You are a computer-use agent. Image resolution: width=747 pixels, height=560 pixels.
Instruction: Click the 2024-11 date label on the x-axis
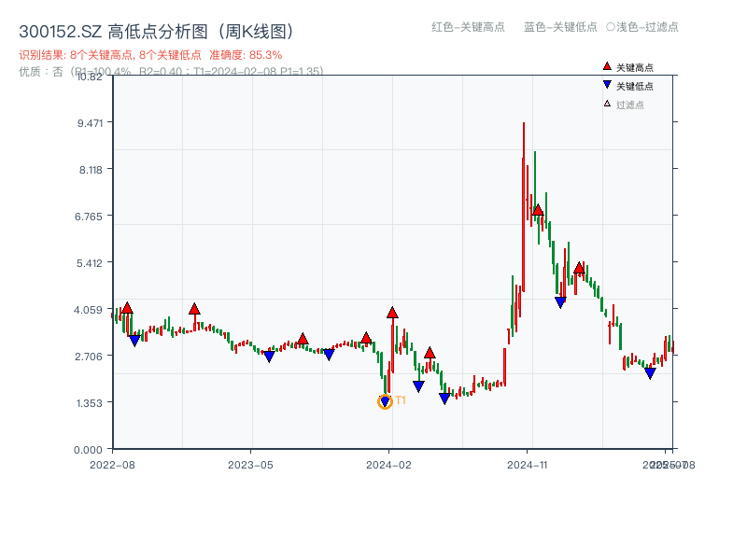coord(526,464)
